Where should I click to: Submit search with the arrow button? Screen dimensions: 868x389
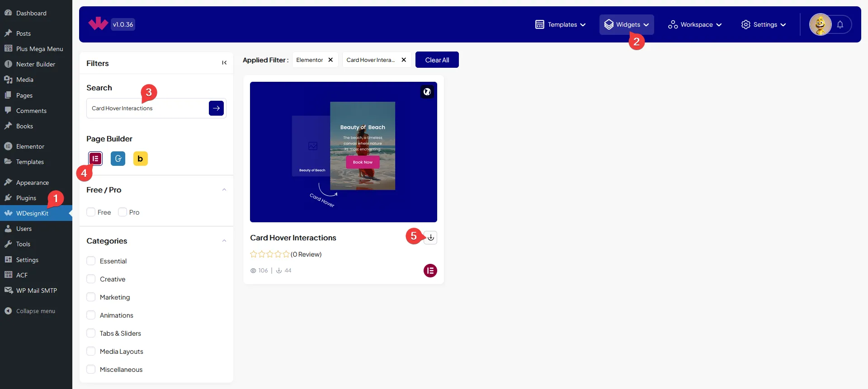point(216,108)
